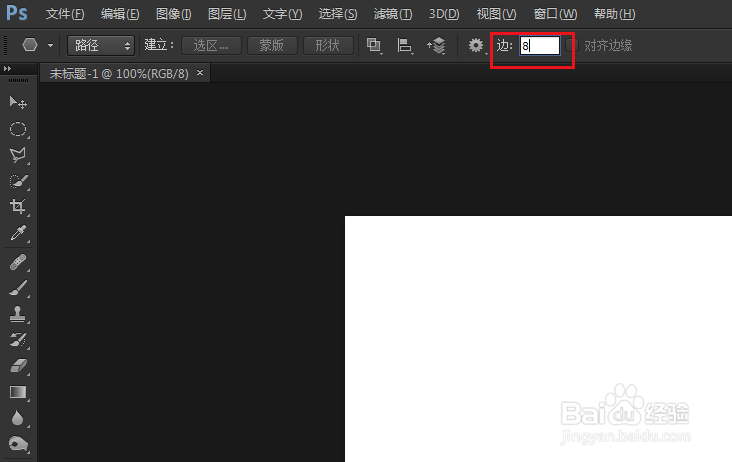This screenshot has width=732, height=462.
Task: Select the Polygonal Lasso tool
Action: (18, 155)
